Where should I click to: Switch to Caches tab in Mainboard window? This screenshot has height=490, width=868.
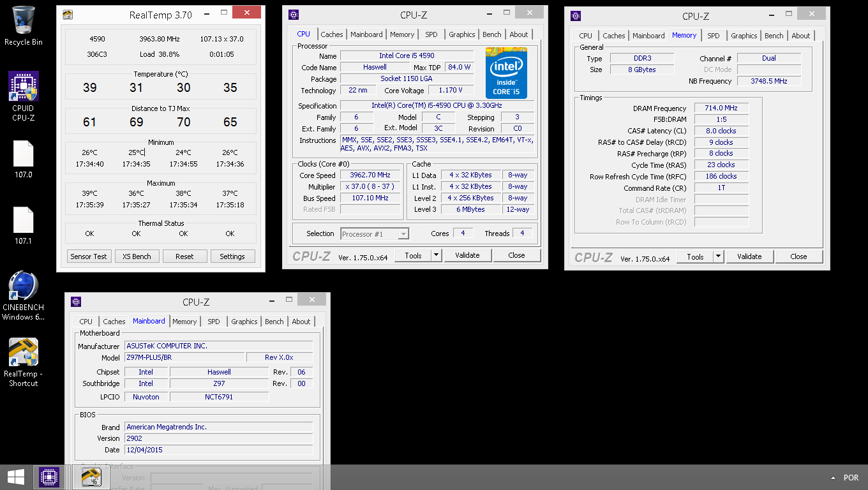114,322
